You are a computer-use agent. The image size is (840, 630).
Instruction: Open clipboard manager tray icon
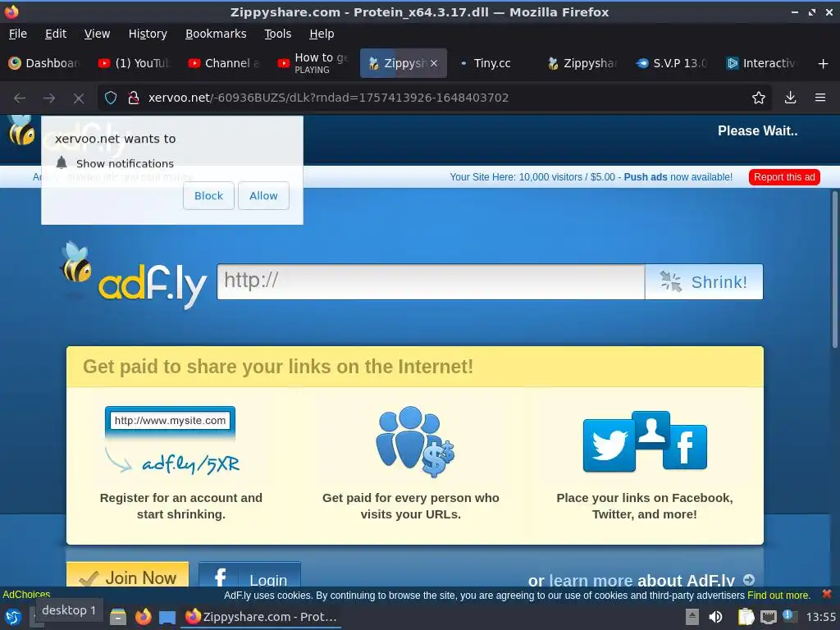tap(746, 617)
